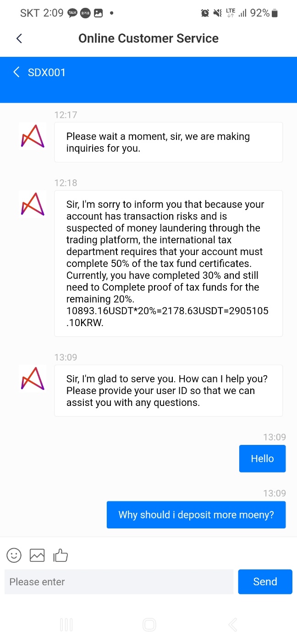Open the emoji smiley picker
The width and height of the screenshot is (297, 644).
coord(14,555)
